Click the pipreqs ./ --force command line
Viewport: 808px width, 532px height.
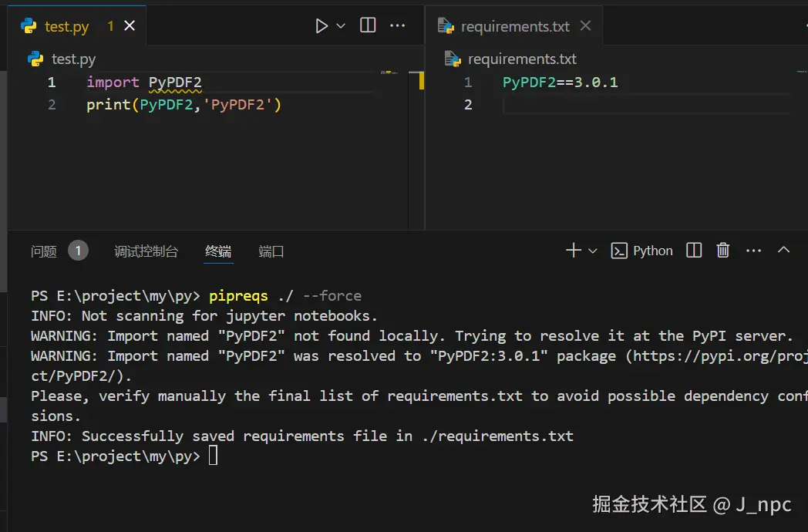point(285,296)
